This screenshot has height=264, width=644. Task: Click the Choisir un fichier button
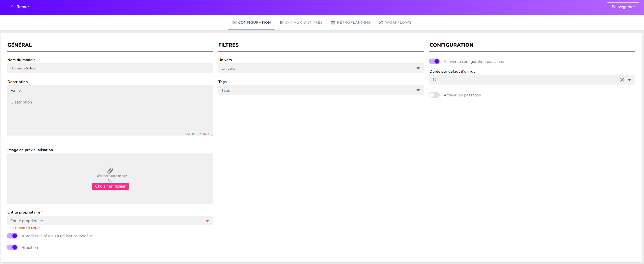pos(110,186)
